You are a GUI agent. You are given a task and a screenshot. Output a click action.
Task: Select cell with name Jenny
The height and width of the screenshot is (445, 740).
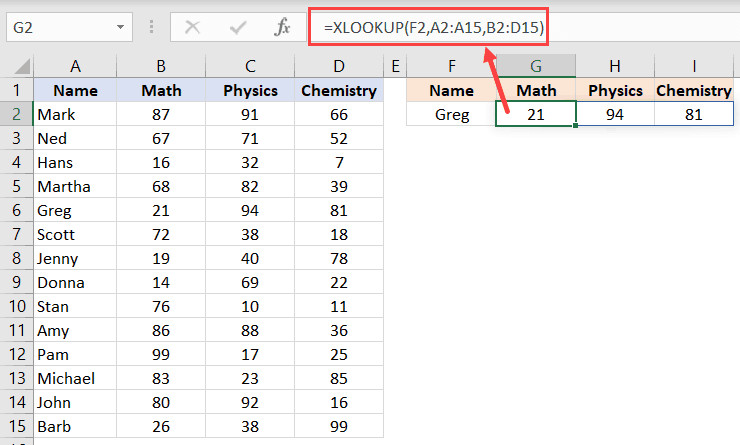[75, 258]
